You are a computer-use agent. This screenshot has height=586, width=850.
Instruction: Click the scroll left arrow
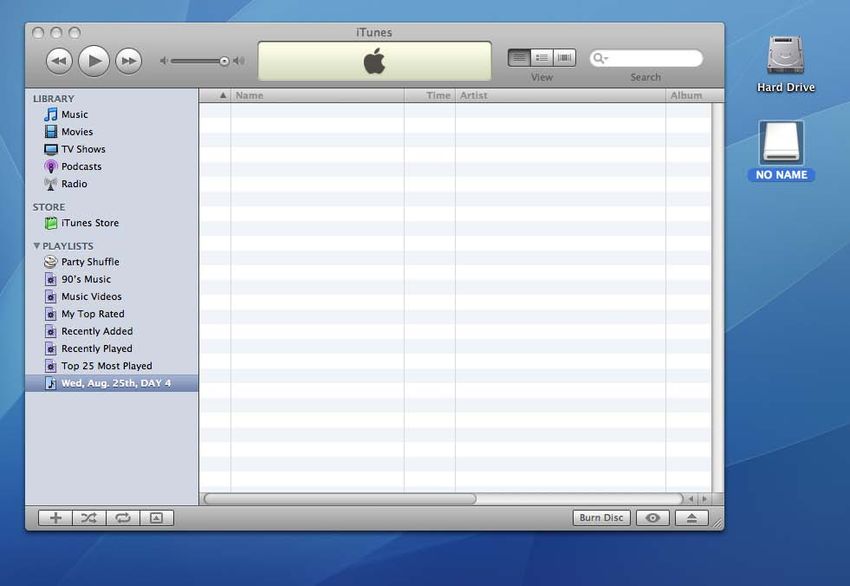(691, 499)
